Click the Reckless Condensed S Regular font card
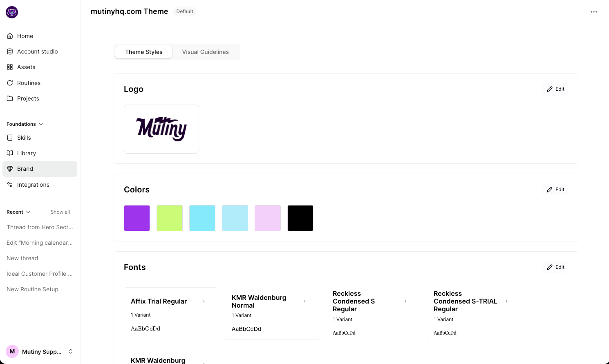The image size is (609, 364). click(x=373, y=313)
